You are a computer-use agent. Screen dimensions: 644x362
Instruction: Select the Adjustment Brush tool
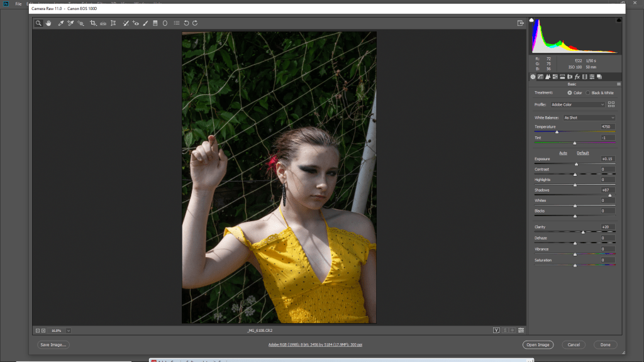tap(145, 23)
